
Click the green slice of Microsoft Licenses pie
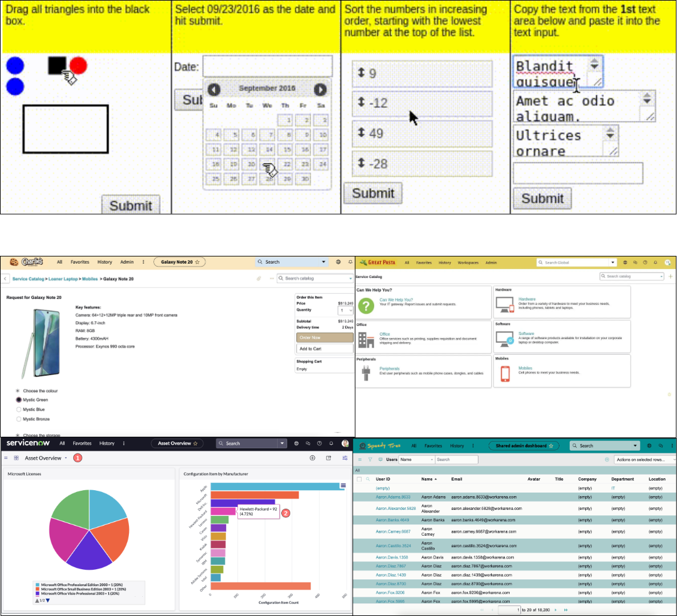pyautogui.click(x=74, y=508)
